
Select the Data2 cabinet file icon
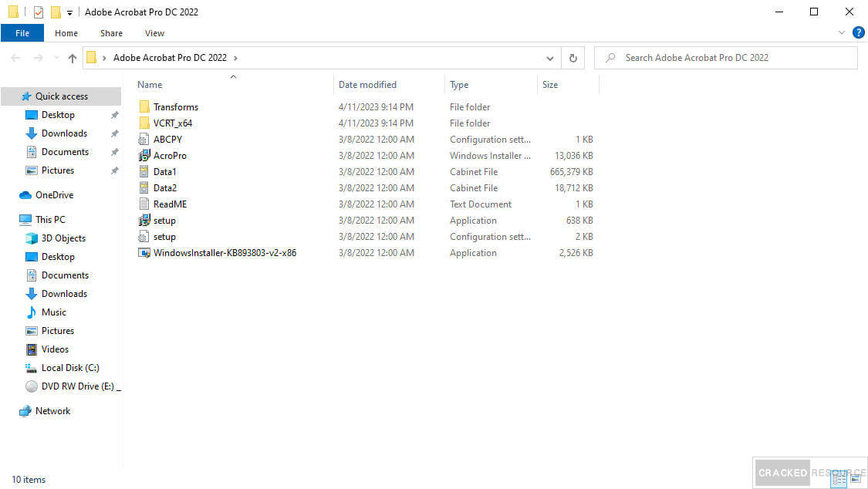click(x=144, y=188)
